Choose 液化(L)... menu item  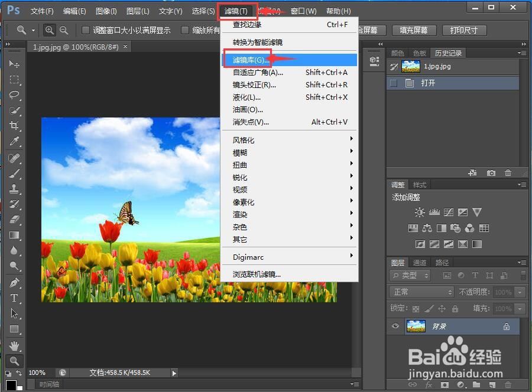(x=290, y=97)
